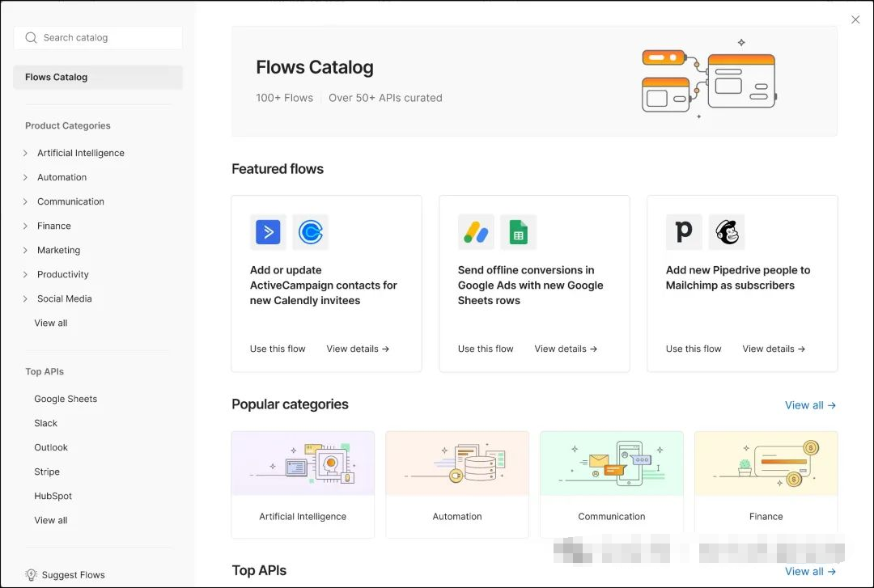Expand the Finance category chevron
This screenshot has height=588, width=874.
pos(25,226)
